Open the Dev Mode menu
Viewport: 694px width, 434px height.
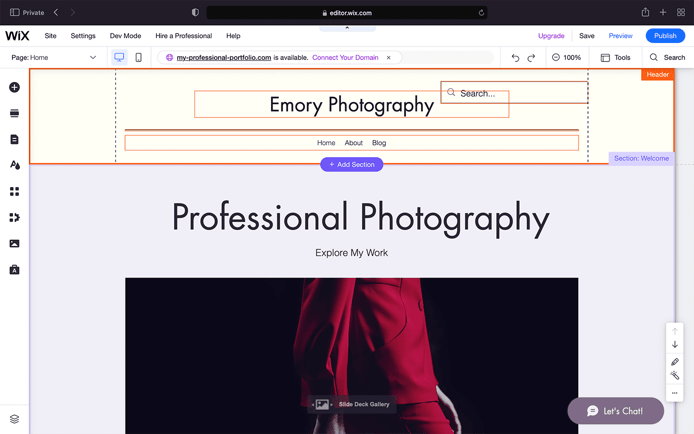(x=125, y=36)
